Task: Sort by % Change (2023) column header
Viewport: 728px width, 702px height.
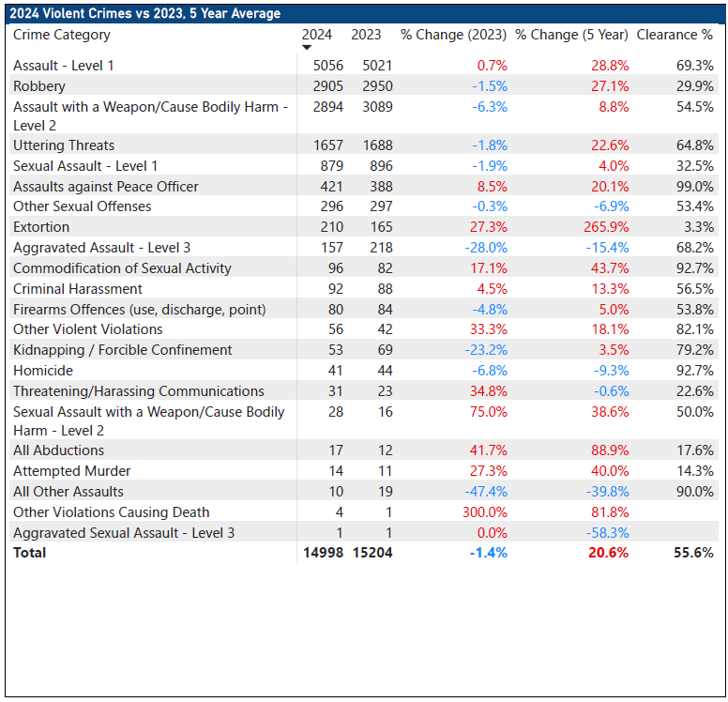Action: (x=453, y=35)
